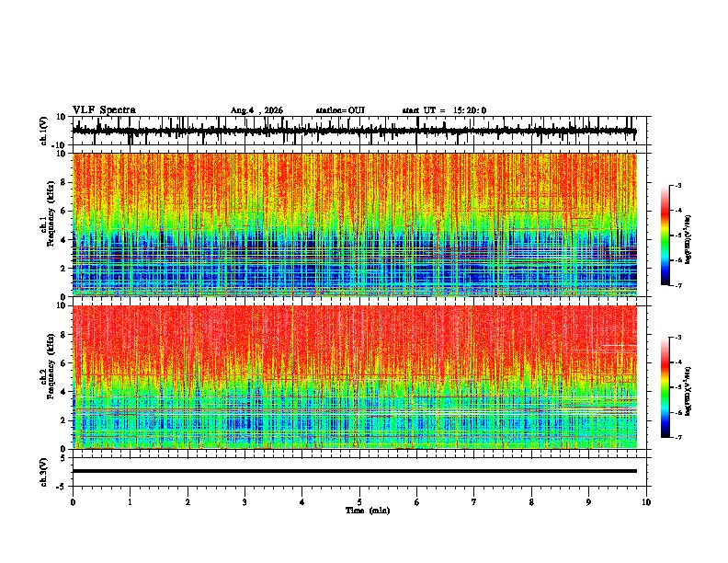Click the "2" kHz tick on ch.1 frequency axis
Viewport: 728px width, 563px height.
click(64, 268)
